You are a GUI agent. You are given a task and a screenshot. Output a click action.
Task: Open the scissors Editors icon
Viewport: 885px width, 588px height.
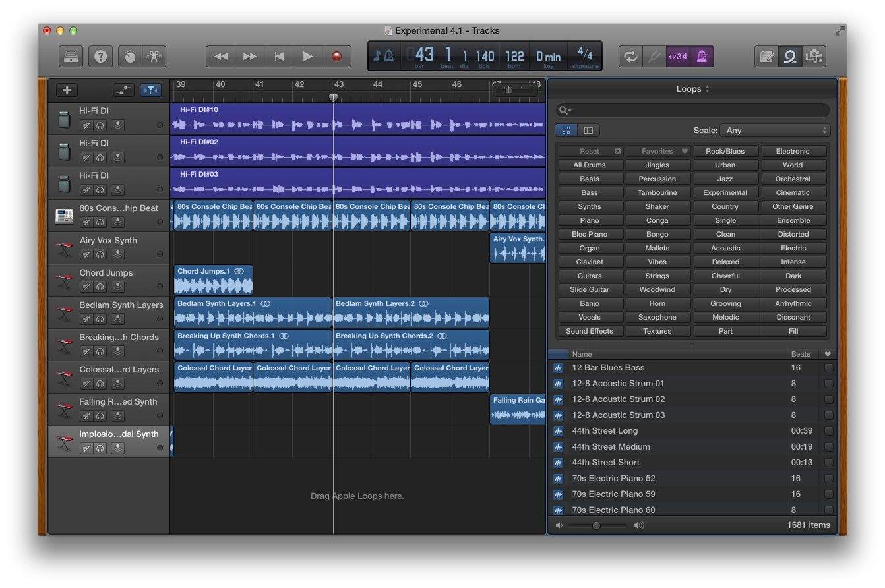[x=154, y=57]
